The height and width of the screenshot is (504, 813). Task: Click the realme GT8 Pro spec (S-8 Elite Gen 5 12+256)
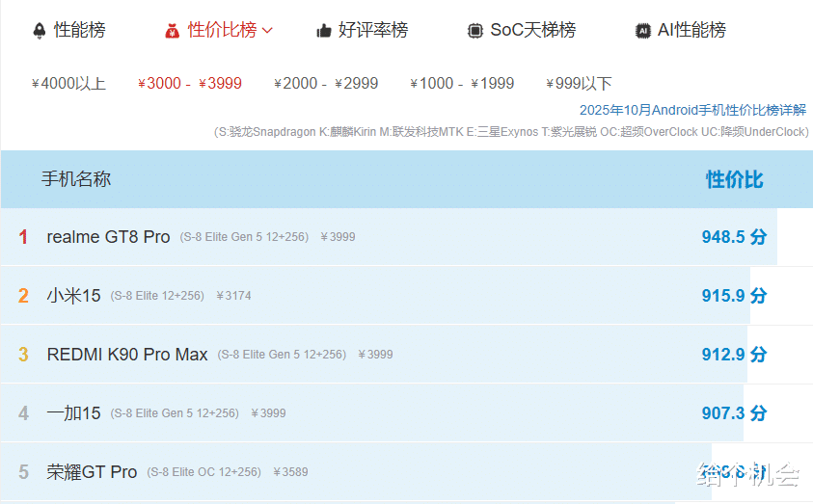(x=244, y=237)
